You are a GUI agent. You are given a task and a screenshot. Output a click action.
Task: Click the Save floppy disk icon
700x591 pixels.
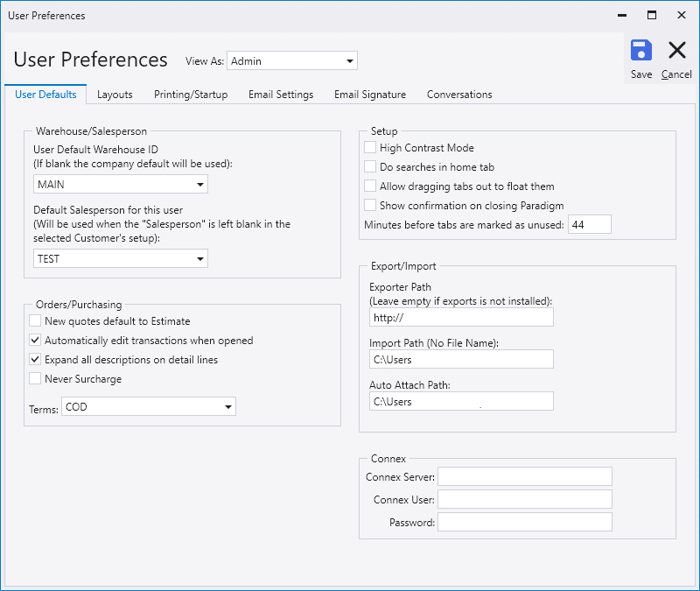(x=641, y=51)
